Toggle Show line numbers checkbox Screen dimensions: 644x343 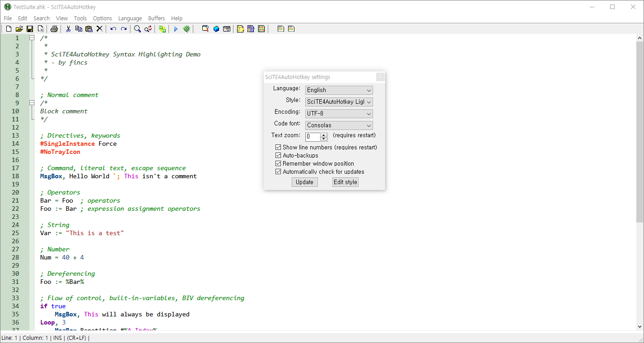click(x=278, y=147)
